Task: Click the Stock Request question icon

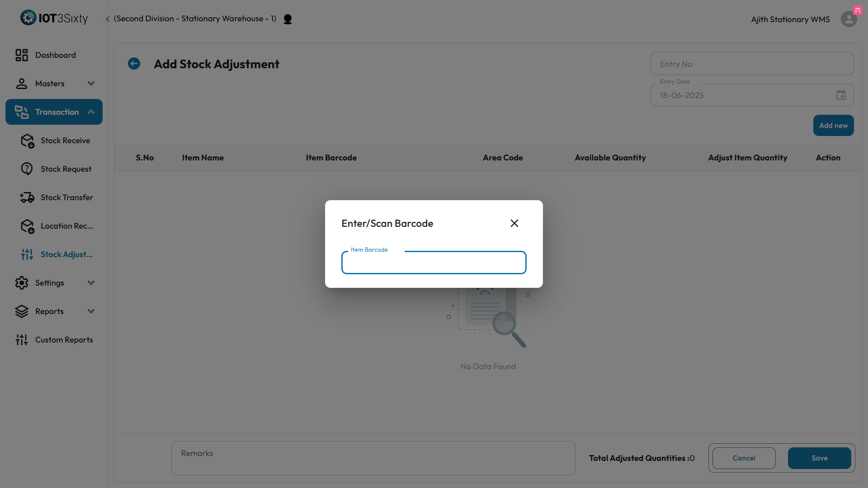Action: coord(27,169)
